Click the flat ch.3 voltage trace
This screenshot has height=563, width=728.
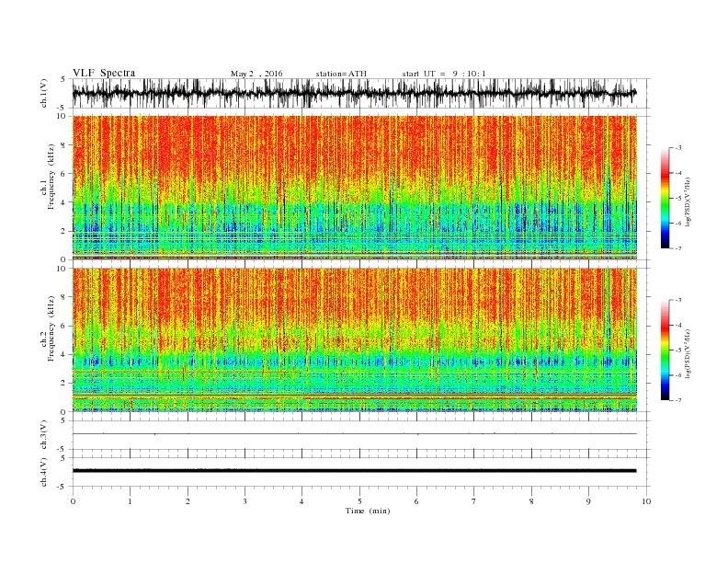pos(354,434)
